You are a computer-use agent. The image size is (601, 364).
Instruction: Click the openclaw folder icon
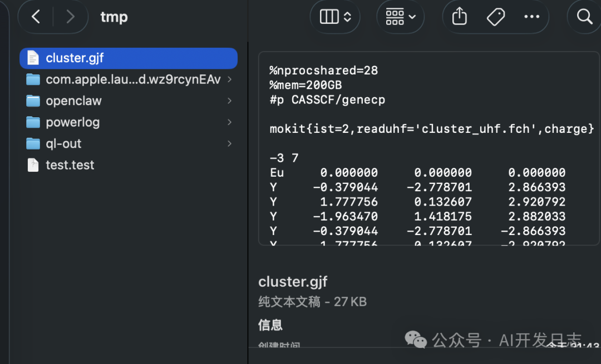pos(33,101)
